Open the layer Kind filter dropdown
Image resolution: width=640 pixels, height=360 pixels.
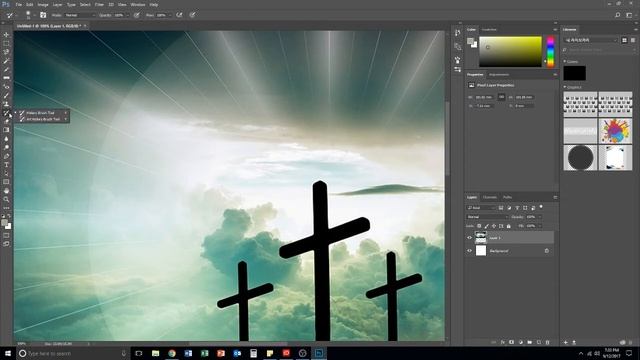[x=482, y=208]
